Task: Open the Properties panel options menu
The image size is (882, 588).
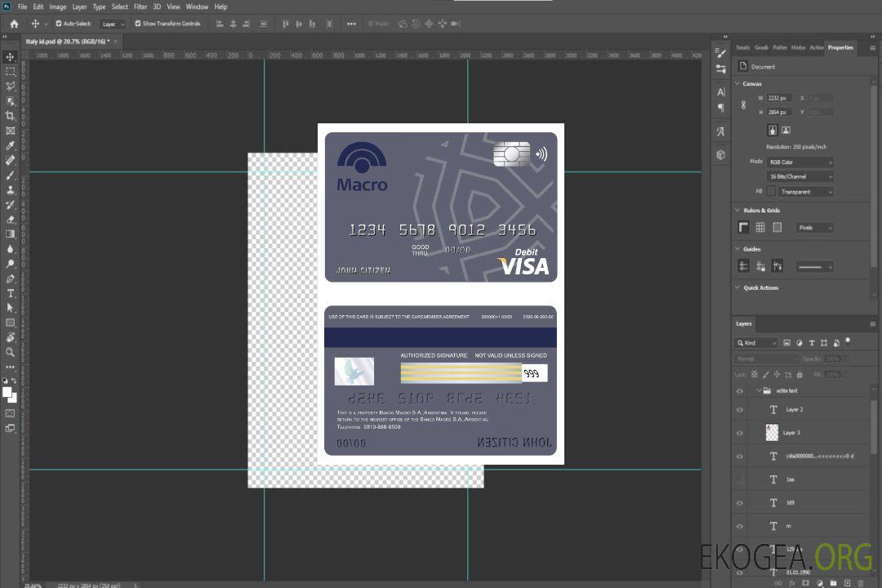Action: click(872, 48)
